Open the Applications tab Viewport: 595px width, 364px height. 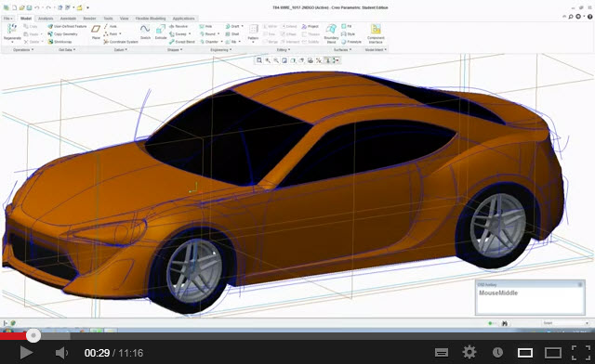pyautogui.click(x=184, y=19)
